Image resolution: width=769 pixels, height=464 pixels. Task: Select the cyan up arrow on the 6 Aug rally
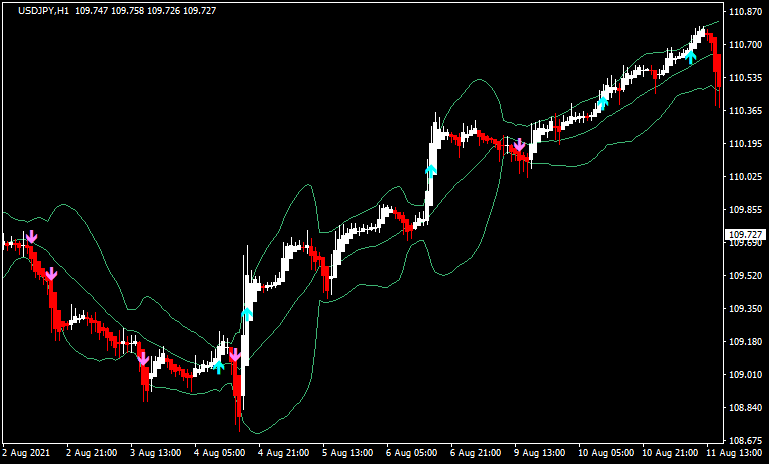pyautogui.click(x=431, y=170)
